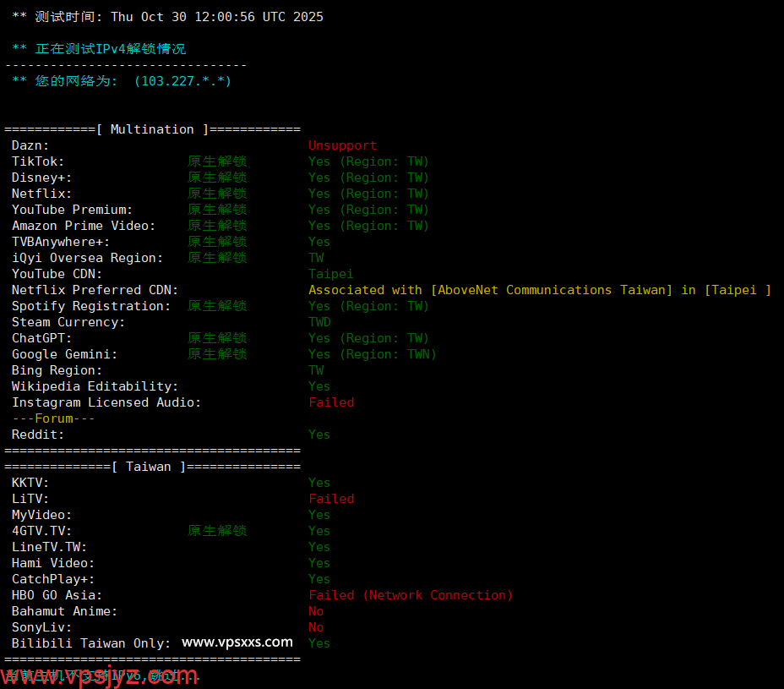Click Google Gemini's TWN region result
The image size is (784, 689).
372,354
